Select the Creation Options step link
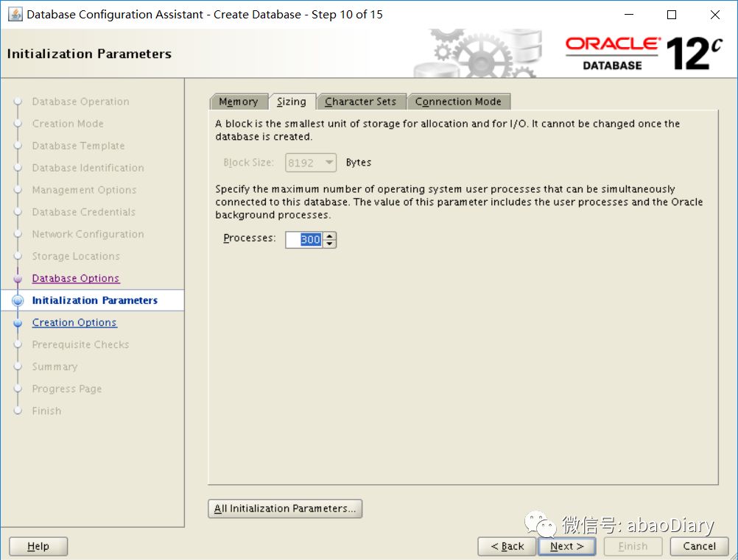This screenshot has height=560, width=738. click(74, 322)
